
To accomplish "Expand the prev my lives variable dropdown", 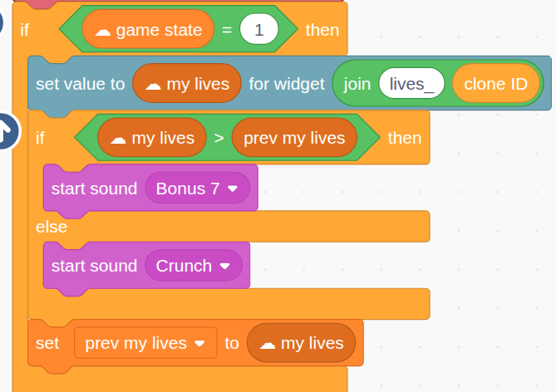I will click(199, 343).
